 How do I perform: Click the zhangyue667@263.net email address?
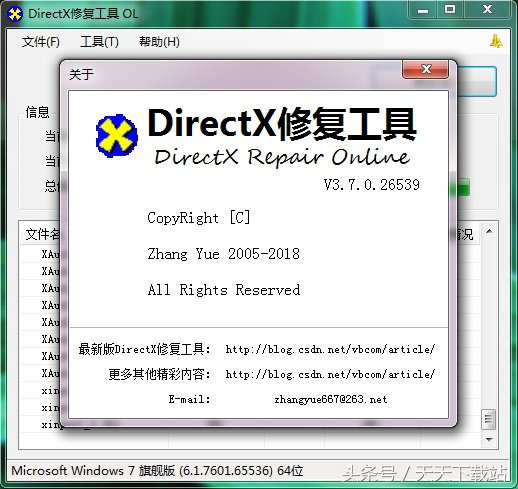tap(331, 399)
